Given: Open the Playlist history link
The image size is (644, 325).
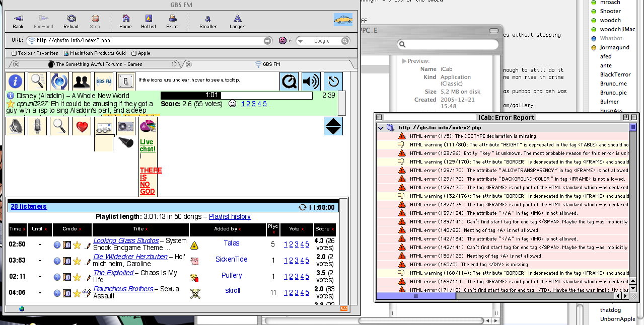Looking at the screenshot, I should 230,216.
